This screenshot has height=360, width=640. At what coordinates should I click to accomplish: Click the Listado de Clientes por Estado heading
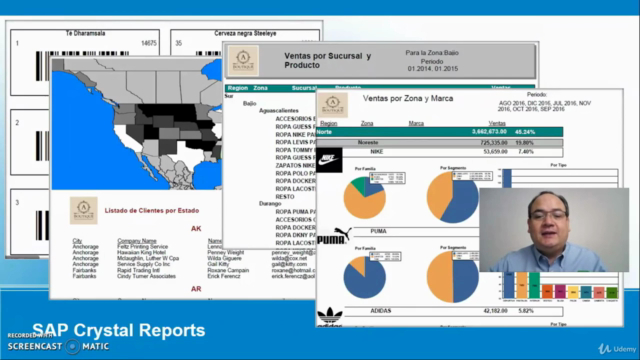[x=152, y=211]
